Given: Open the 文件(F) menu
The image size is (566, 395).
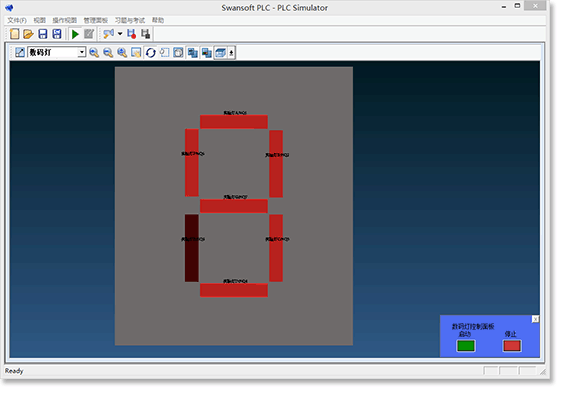Looking at the screenshot, I should point(17,20).
